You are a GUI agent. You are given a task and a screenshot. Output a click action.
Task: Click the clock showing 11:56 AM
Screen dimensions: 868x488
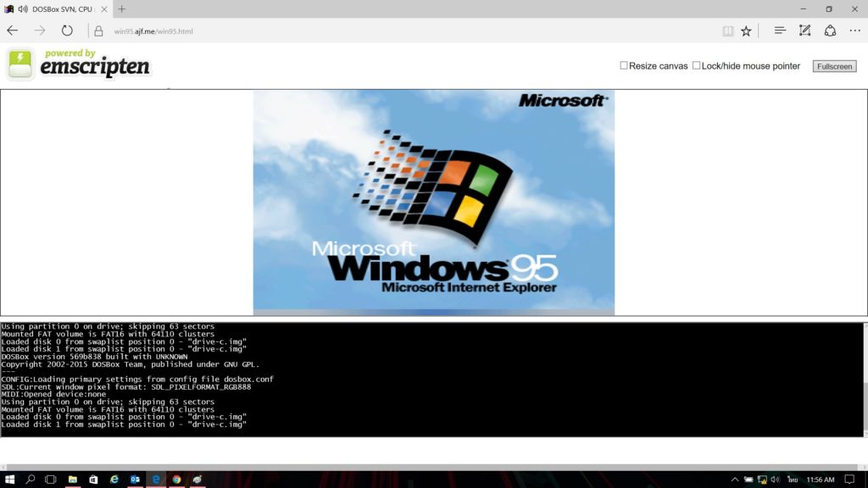click(820, 480)
